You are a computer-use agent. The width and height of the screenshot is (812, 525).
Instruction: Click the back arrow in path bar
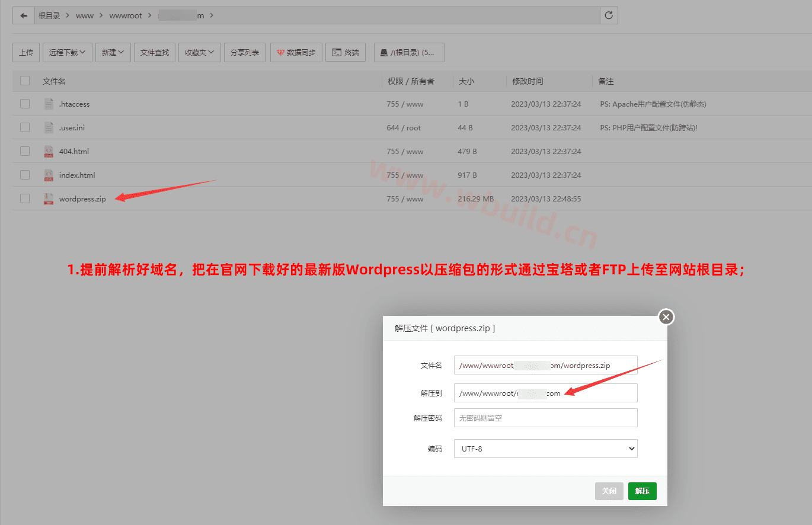click(24, 15)
